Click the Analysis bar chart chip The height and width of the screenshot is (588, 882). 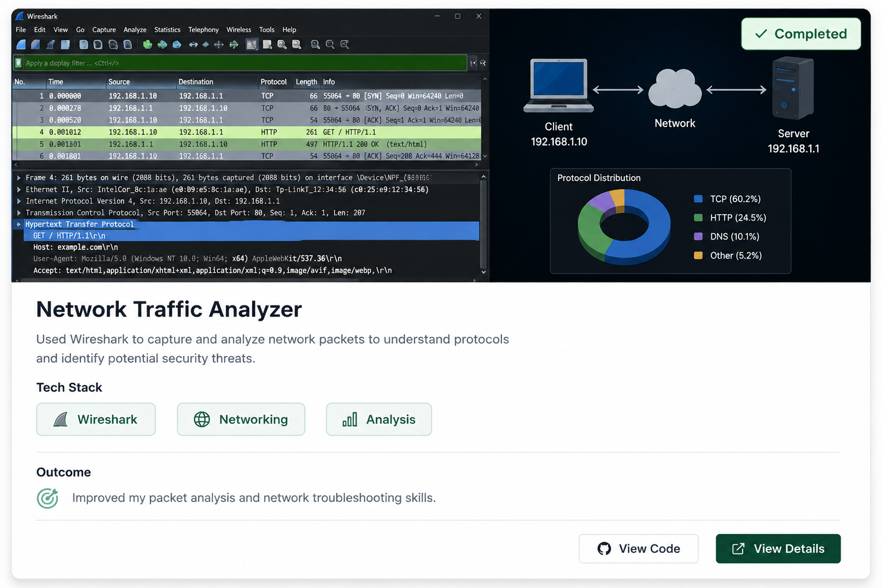pyautogui.click(x=379, y=419)
